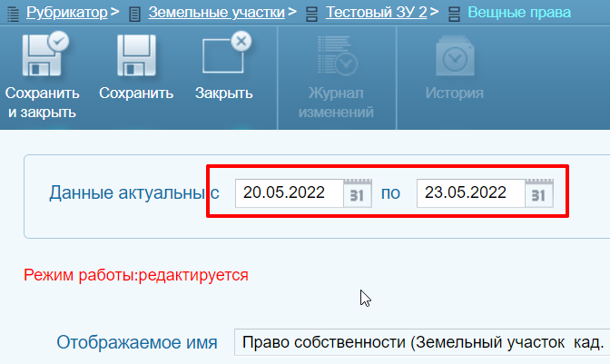Open calendar picker for start date 20.05.2022
Screen dimensions: 610x364
(x=358, y=193)
